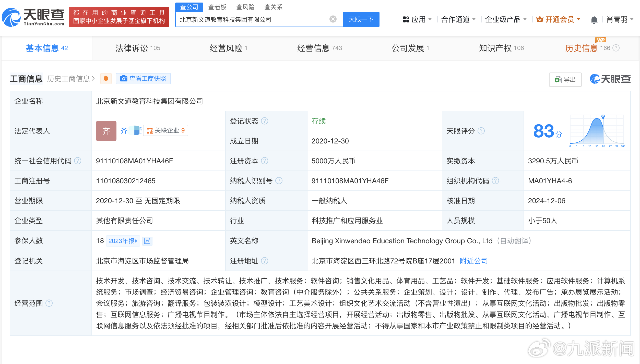Screen dimensions: 640x364
Task: Switch to the 查关系 search tab
Action: 274,7
